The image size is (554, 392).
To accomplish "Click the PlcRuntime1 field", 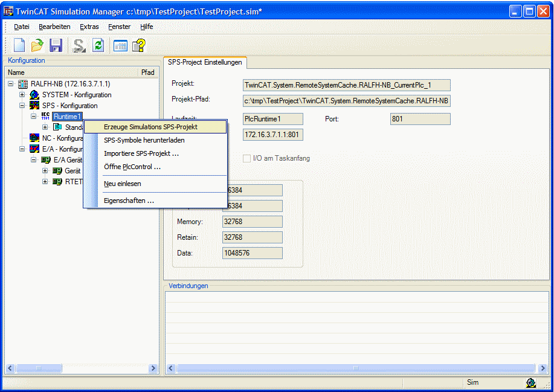I will pyautogui.click(x=273, y=119).
